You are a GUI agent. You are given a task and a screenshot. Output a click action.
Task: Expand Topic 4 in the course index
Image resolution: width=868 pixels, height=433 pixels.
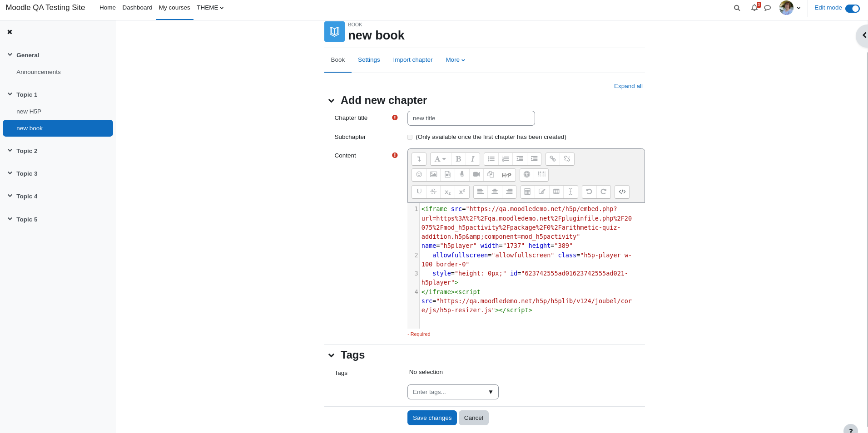tap(10, 196)
